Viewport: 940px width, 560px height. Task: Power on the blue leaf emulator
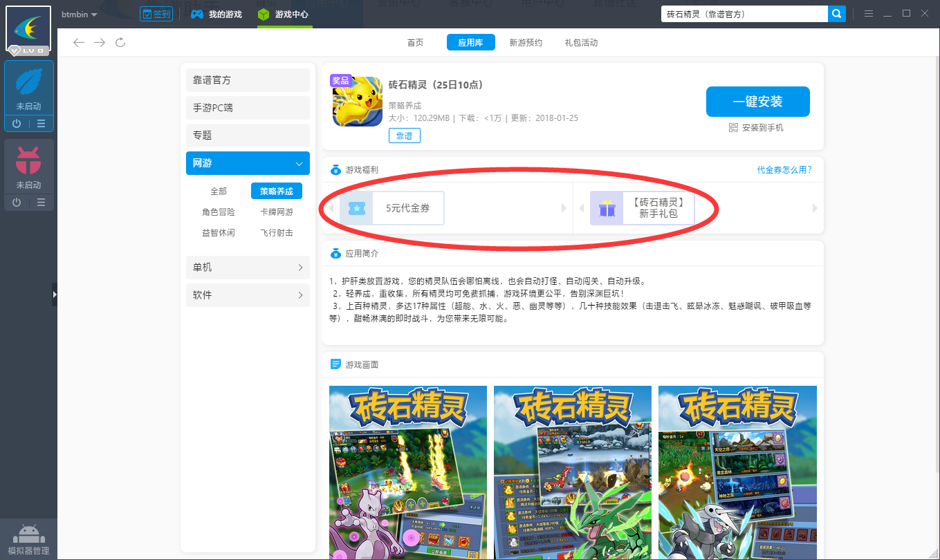[x=17, y=124]
